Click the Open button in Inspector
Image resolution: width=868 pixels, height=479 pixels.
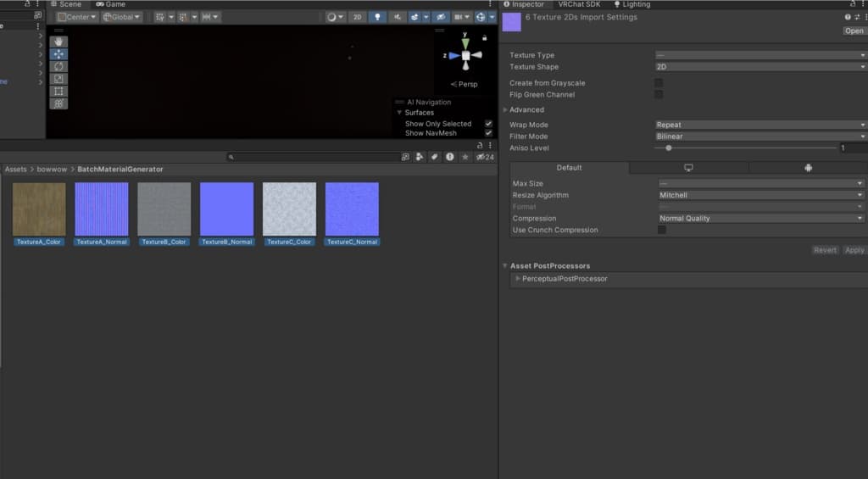[854, 31]
